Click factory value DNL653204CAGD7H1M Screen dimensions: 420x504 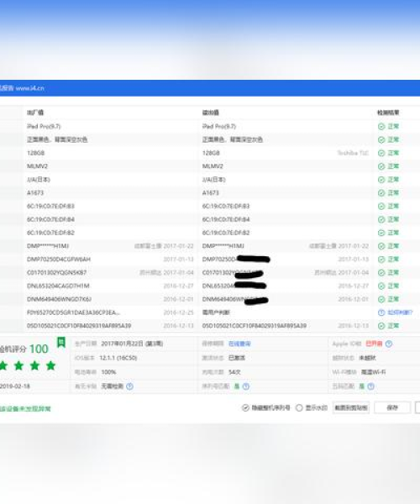58,286
